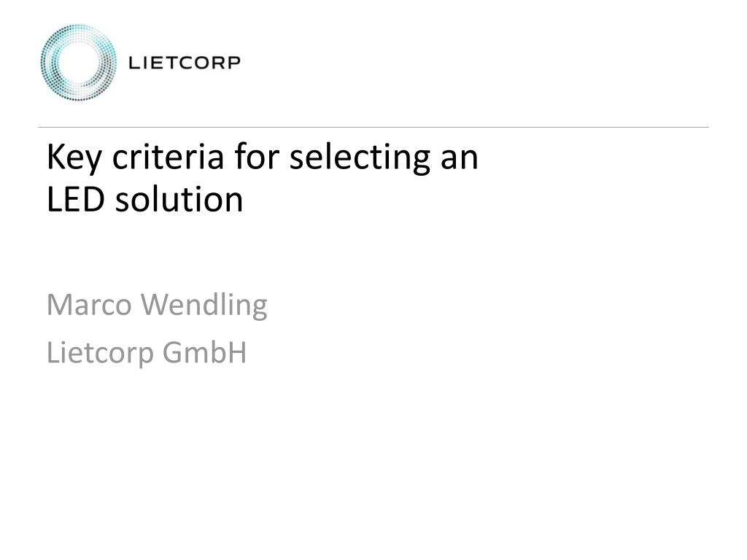Click the LIETCORP wordmark beside the logo
Image resolution: width=747 pixels, height=560 pixels.
pos(185,63)
